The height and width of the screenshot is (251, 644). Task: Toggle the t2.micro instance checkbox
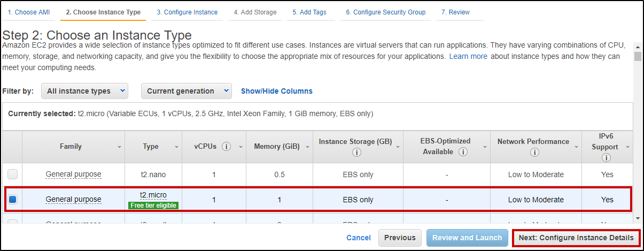pyautogui.click(x=13, y=200)
